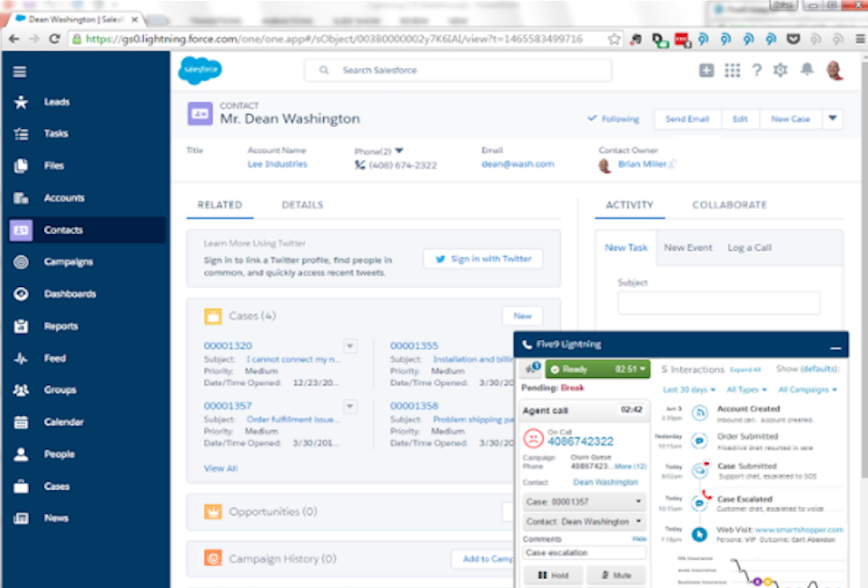This screenshot has width=868, height=588.
Task: Open the action menu for case 00001357
Action: click(350, 406)
